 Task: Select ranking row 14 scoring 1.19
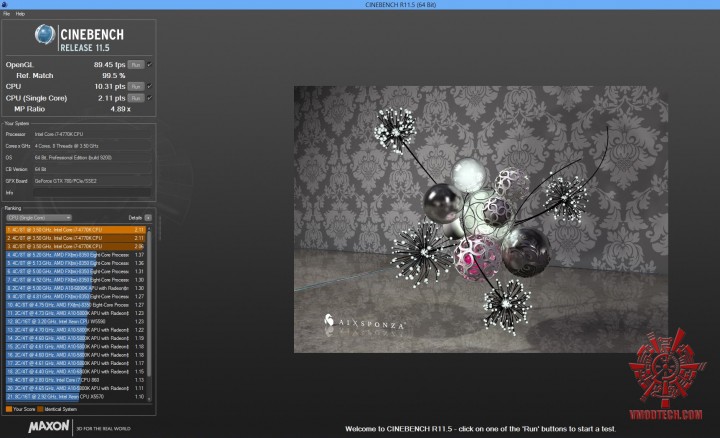(x=76, y=338)
